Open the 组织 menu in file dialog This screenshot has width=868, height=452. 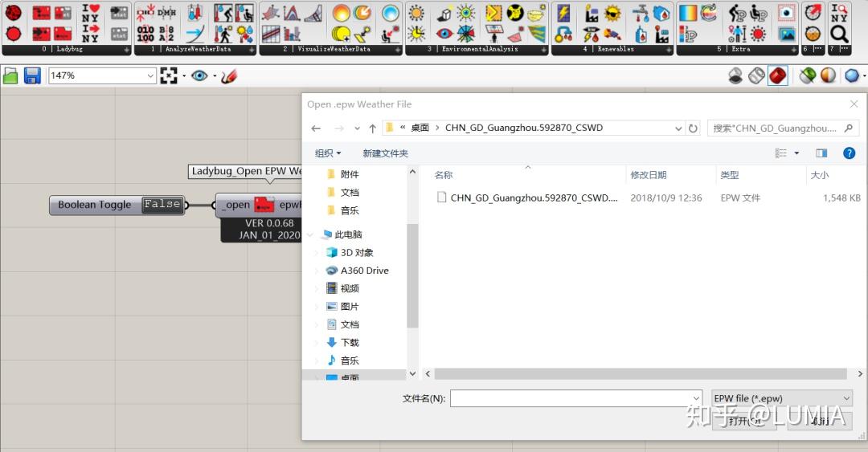[328, 153]
